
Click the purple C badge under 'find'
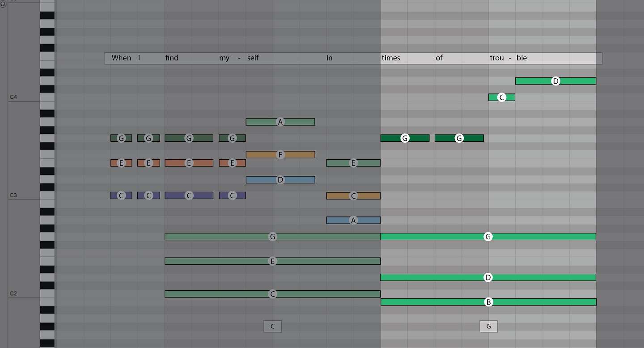(188, 195)
